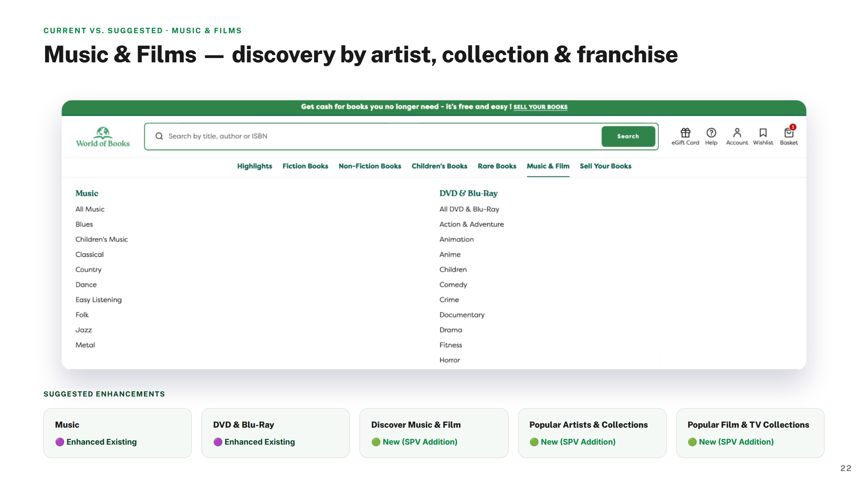Open the Highlights menu
The width and height of the screenshot is (868, 488).
pyautogui.click(x=255, y=166)
